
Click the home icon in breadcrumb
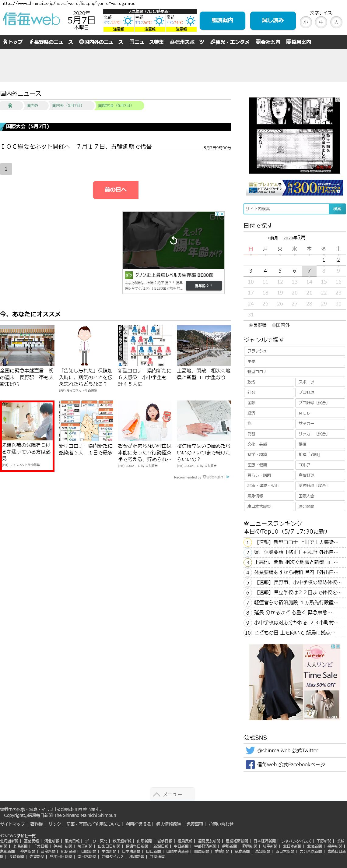click(x=10, y=106)
